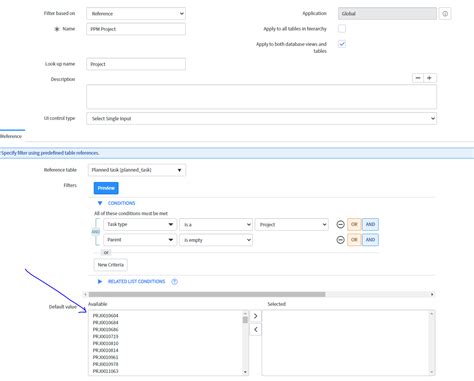Click the Application field showing Global
Viewport: 474px width, 381px height.
[x=387, y=14]
